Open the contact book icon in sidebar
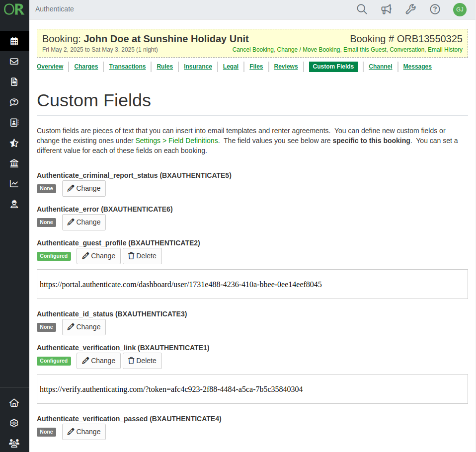Screen dimensions: 476x452 [14, 123]
